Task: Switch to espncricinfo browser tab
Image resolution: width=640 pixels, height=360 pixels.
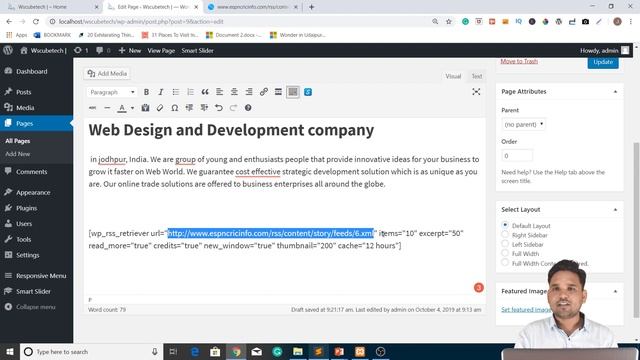Action: [x=253, y=7]
